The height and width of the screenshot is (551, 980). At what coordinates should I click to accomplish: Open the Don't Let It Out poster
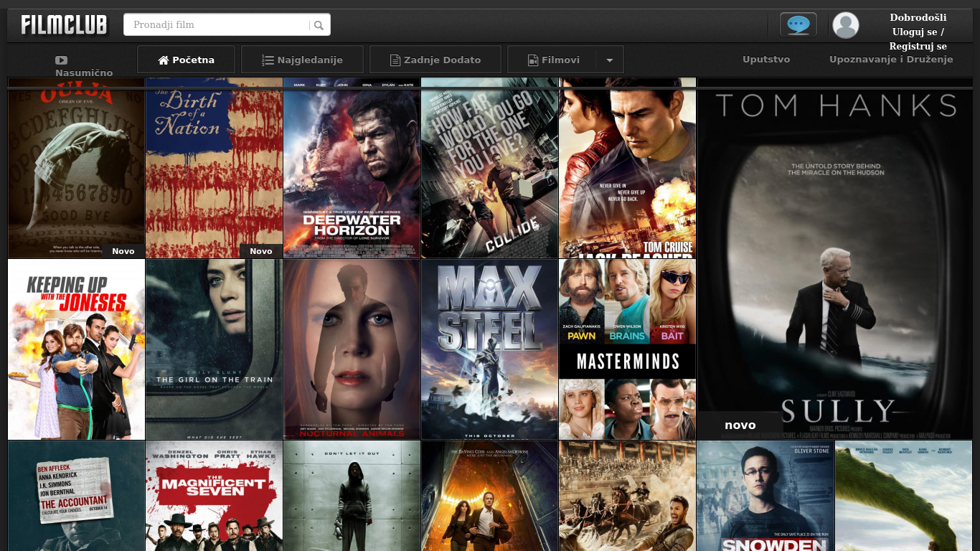point(352,496)
